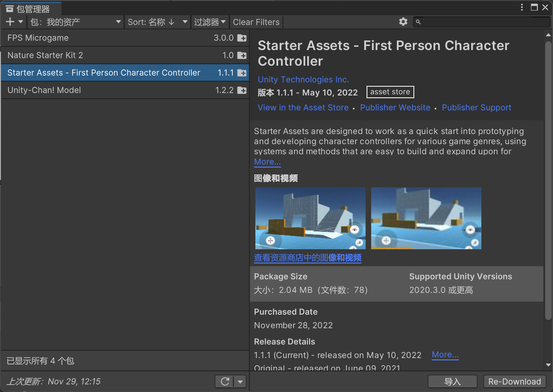This screenshot has height=392, width=553.
Task: Click the search magnifier icon
Action: click(x=418, y=22)
